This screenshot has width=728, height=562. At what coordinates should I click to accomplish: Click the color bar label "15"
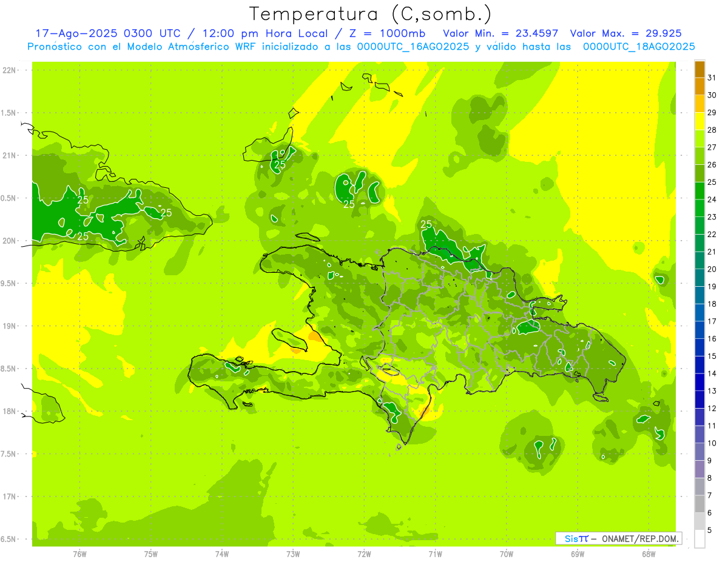coord(712,356)
